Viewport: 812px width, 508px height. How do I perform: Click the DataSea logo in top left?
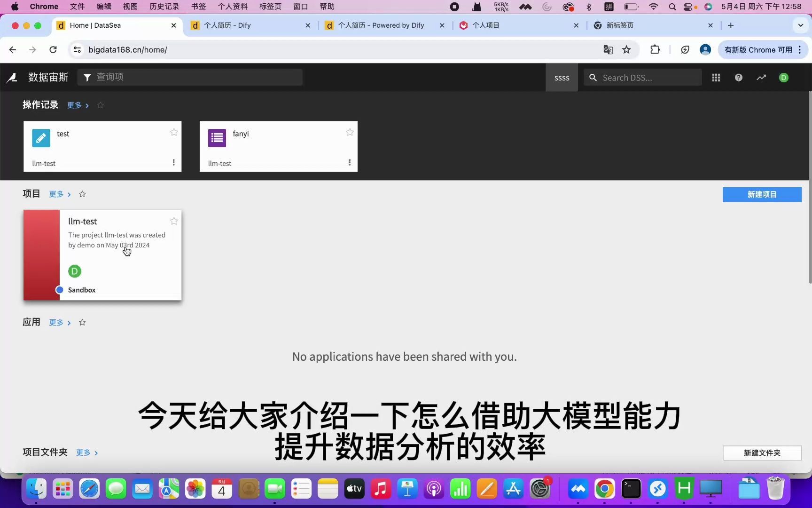pyautogui.click(x=12, y=78)
